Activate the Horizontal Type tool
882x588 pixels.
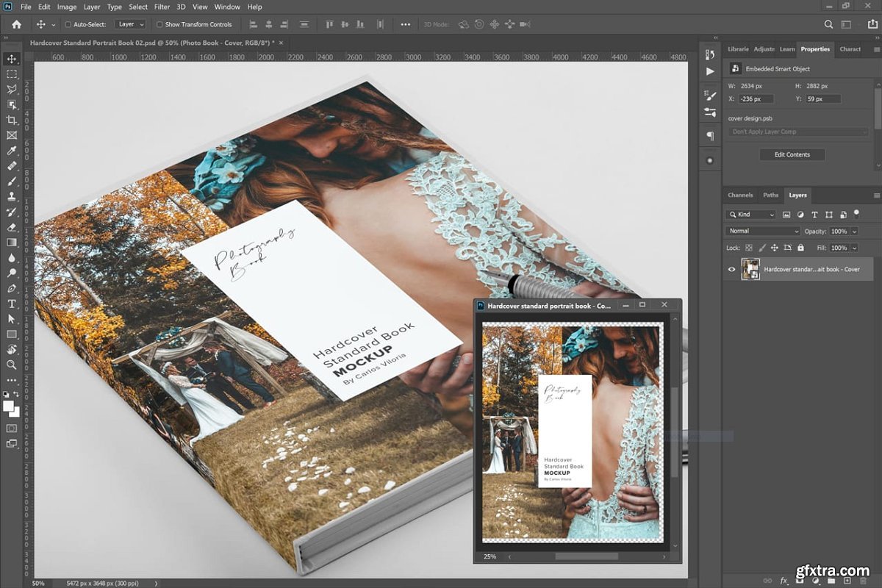pyautogui.click(x=12, y=304)
